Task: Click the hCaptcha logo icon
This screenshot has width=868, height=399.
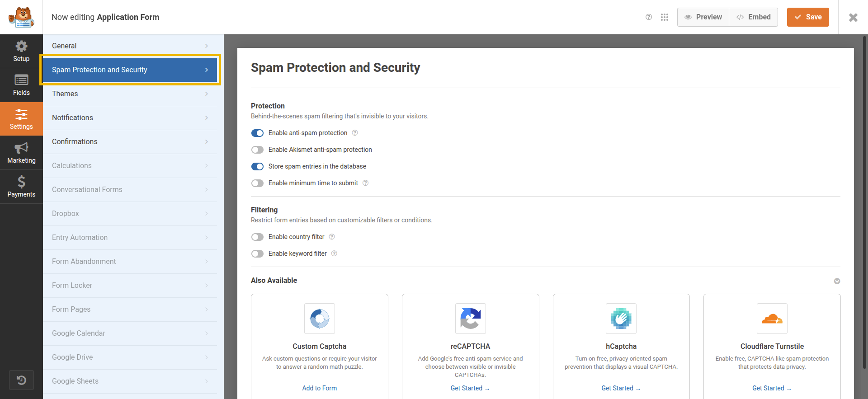Action: click(621, 319)
